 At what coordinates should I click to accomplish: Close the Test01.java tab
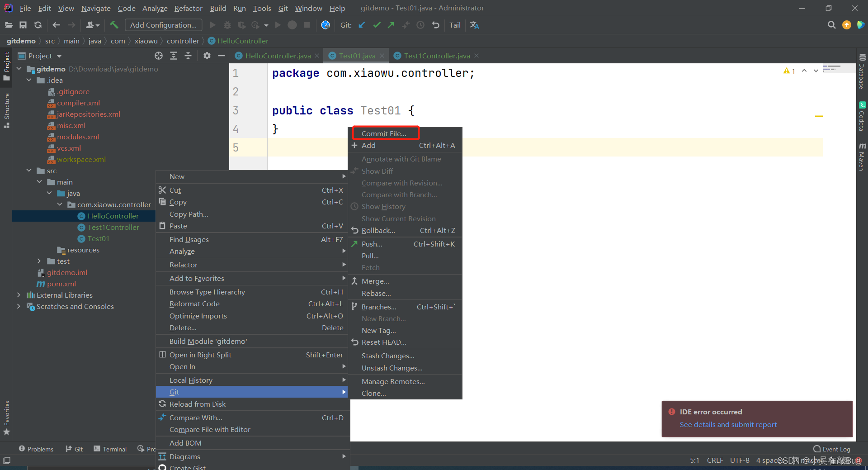point(382,56)
